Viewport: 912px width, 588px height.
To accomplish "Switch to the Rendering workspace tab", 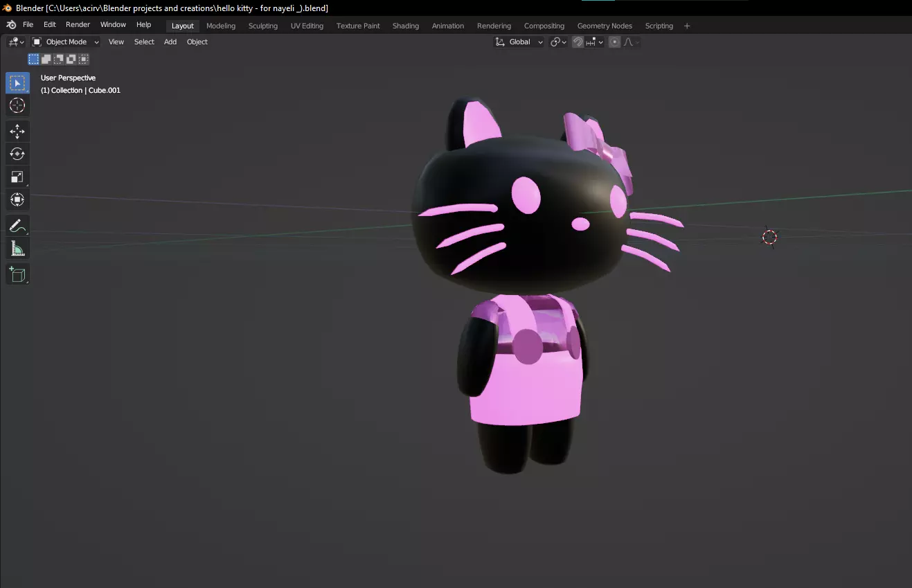I will coord(494,26).
